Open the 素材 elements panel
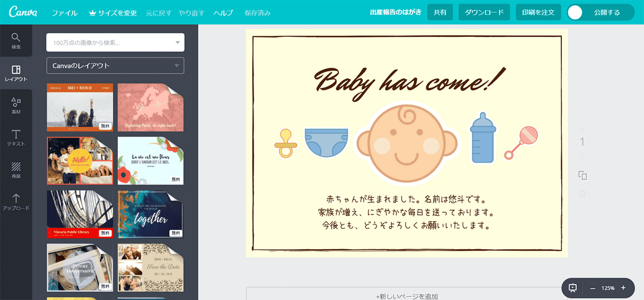 coord(16,105)
